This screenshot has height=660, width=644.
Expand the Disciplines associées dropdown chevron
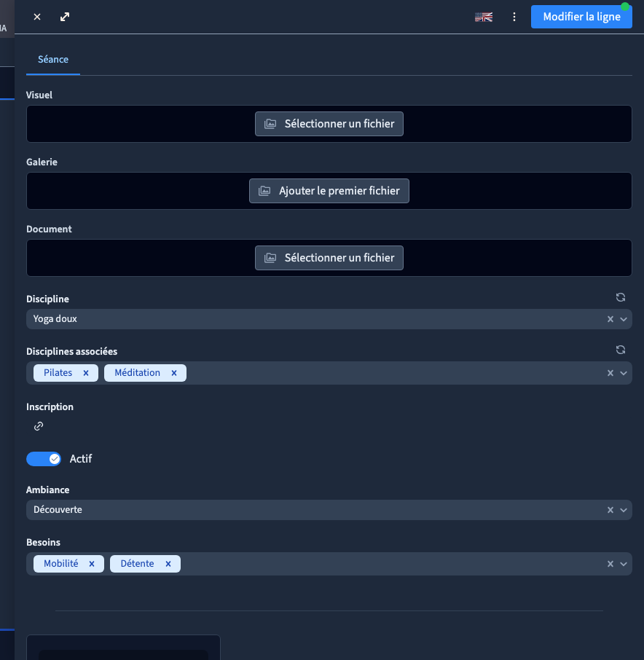coord(624,373)
